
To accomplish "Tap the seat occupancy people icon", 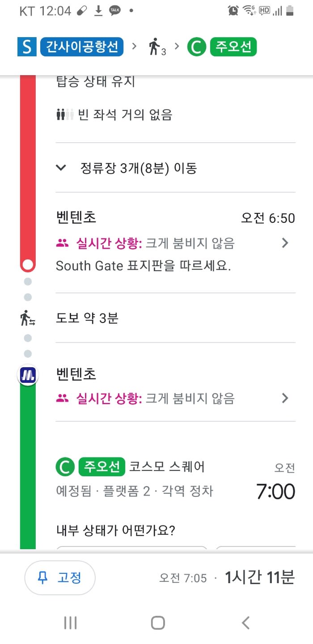I will (x=65, y=115).
